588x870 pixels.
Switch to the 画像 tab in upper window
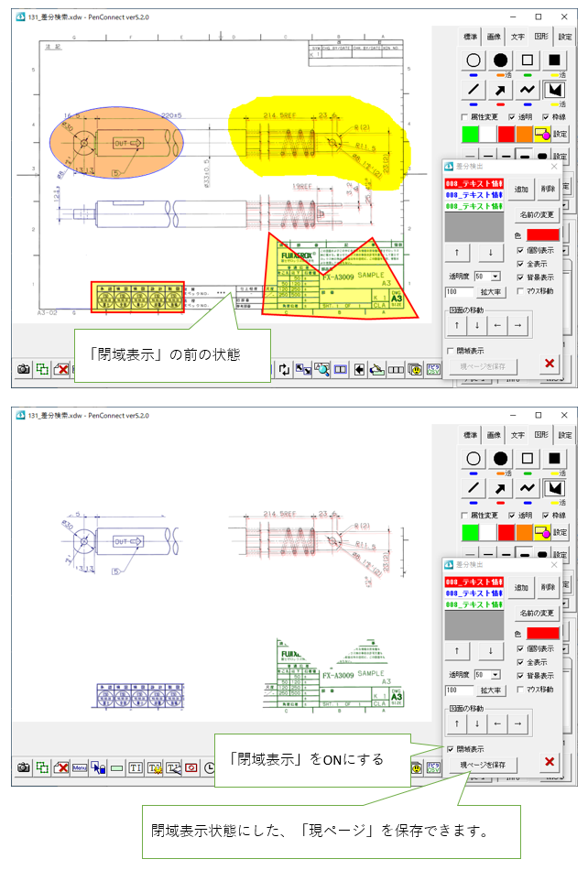point(494,37)
